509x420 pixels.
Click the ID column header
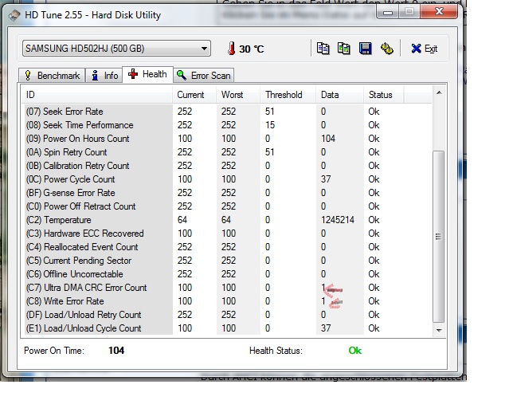96,95
